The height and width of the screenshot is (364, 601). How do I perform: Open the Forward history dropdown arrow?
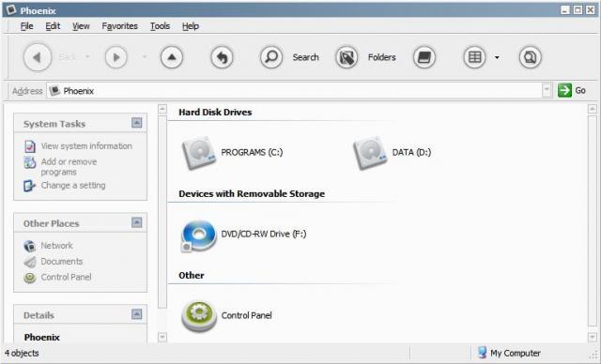(145, 57)
